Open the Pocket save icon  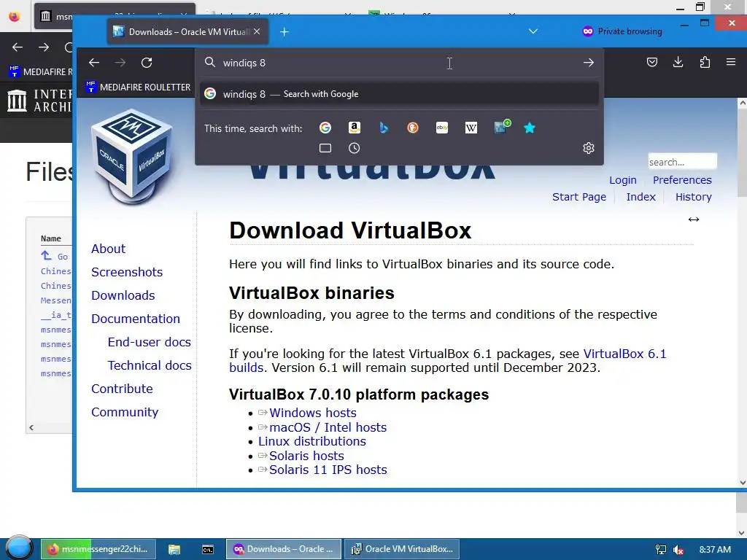coord(652,63)
